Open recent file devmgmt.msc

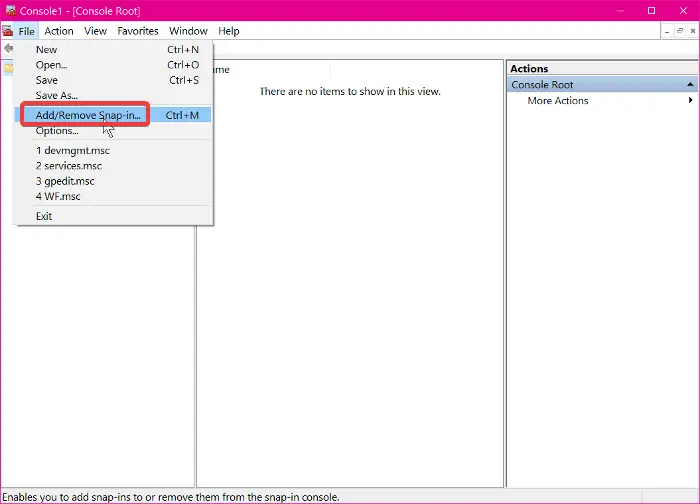pos(114,150)
